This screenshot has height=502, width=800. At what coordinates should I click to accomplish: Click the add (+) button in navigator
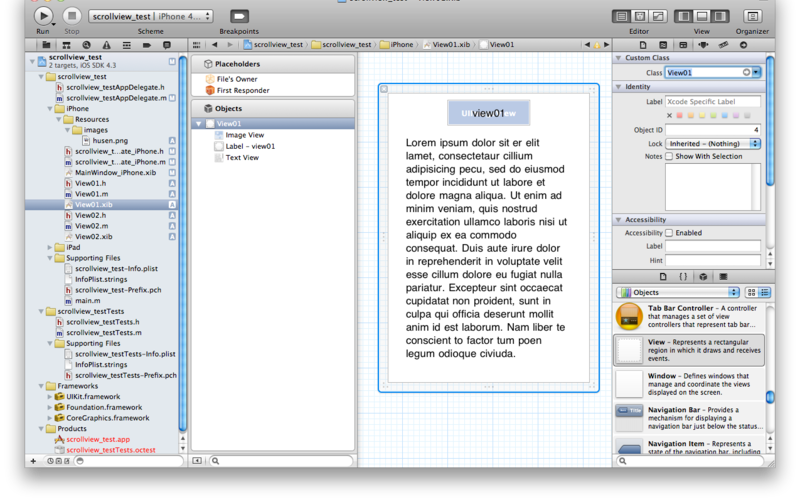(33, 461)
